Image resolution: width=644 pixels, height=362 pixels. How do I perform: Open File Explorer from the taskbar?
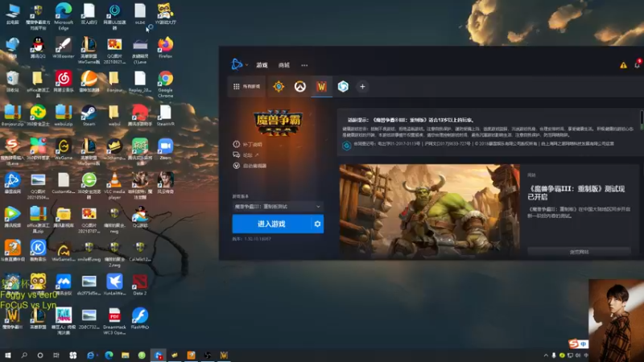click(x=126, y=355)
